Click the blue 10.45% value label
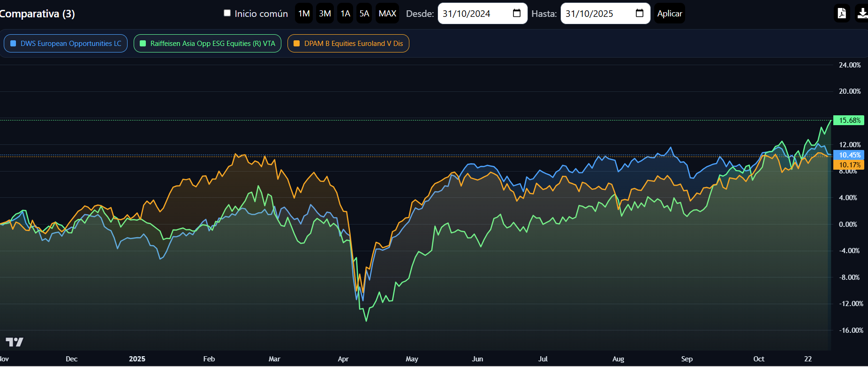This screenshot has height=367, width=868. point(848,155)
